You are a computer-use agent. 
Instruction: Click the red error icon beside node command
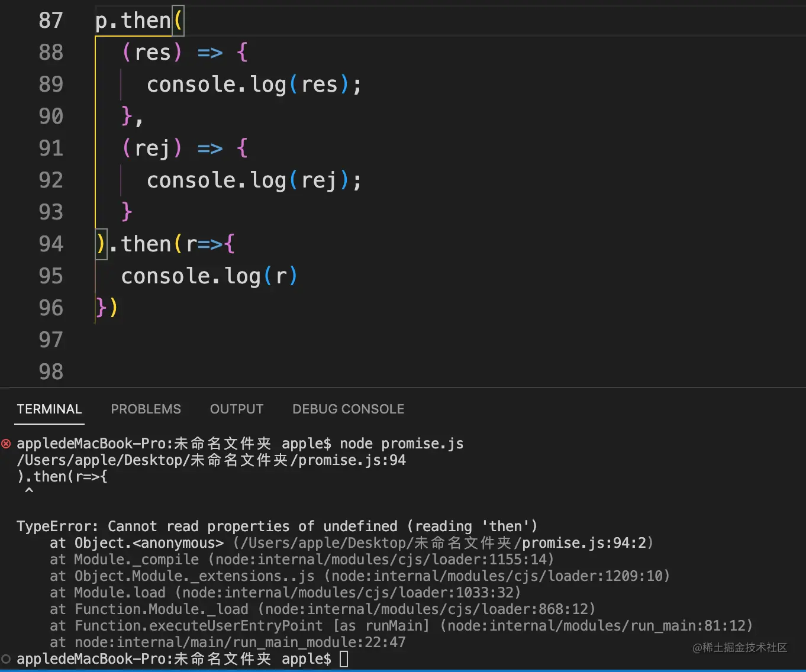(6, 444)
